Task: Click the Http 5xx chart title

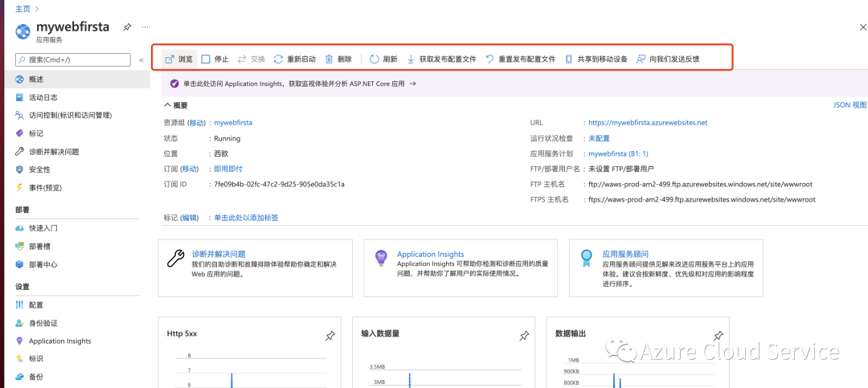Action: click(182, 333)
